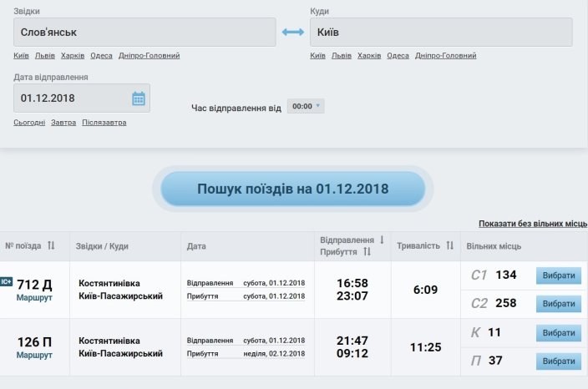Screen dimensions: 588x389
Task: Click the Куди field with Київ
Action: point(441,33)
